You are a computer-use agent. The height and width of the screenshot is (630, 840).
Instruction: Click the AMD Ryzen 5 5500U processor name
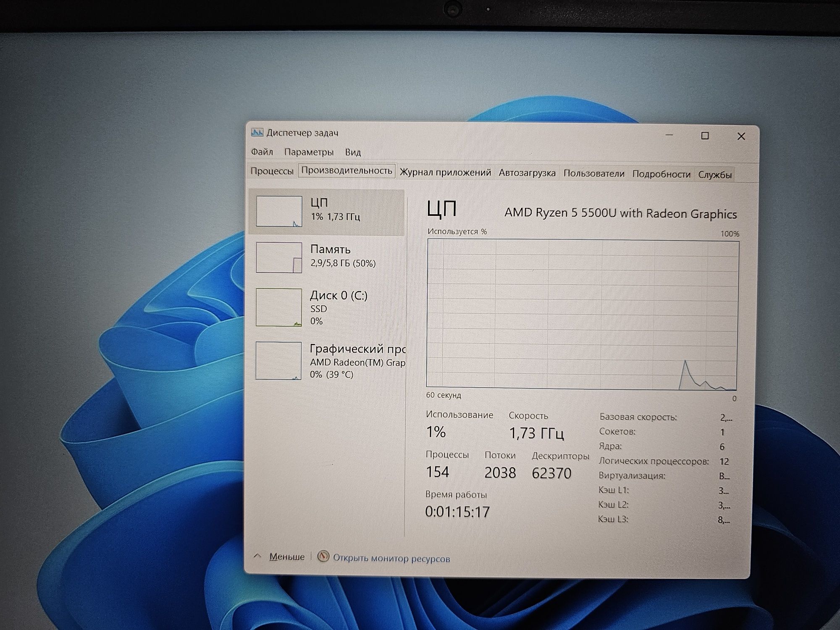pyautogui.click(x=621, y=213)
